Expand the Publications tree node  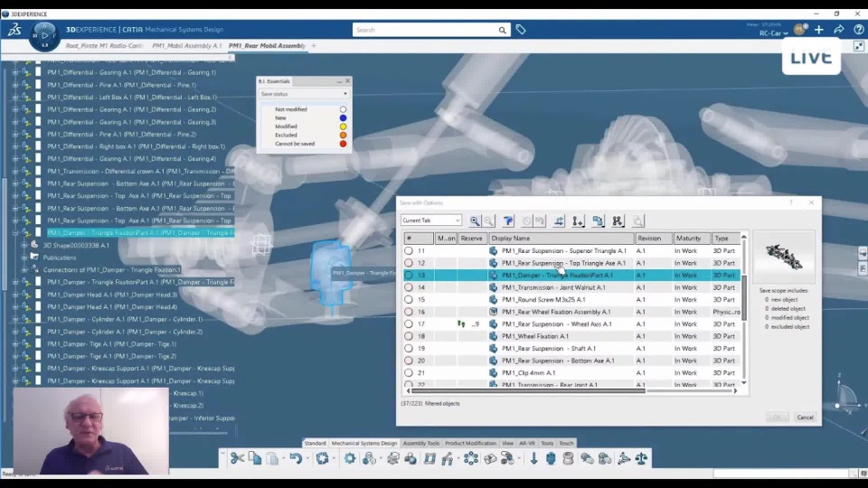24,258
